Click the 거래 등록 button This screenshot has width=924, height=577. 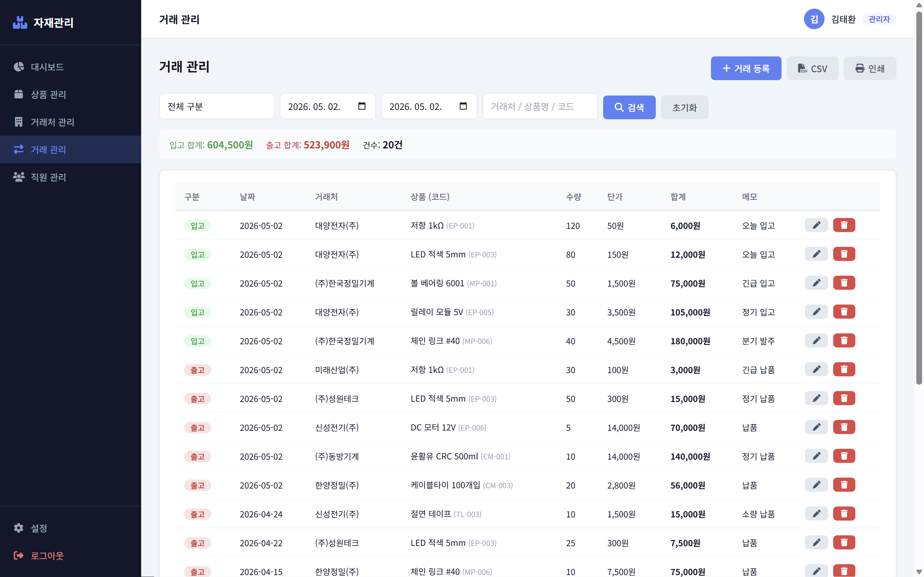point(746,68)
